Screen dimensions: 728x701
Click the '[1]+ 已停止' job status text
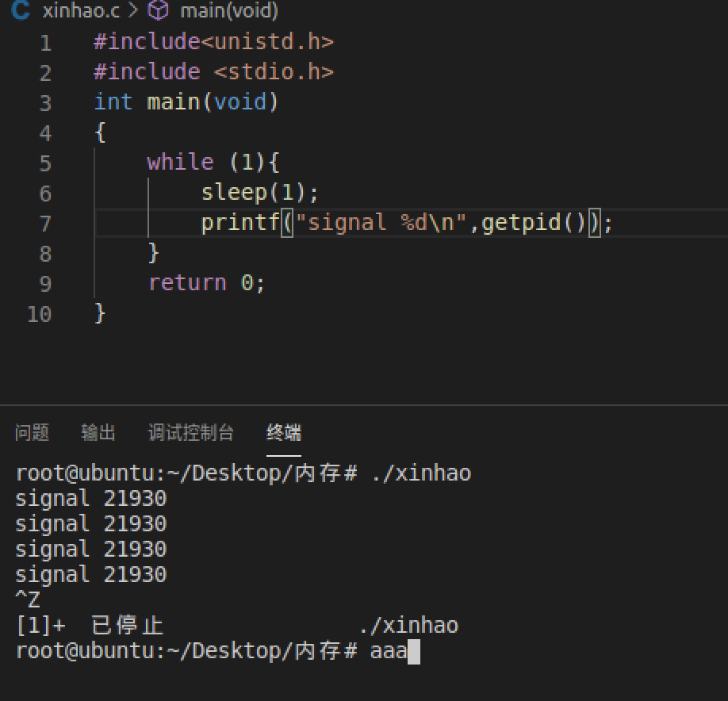89,626
